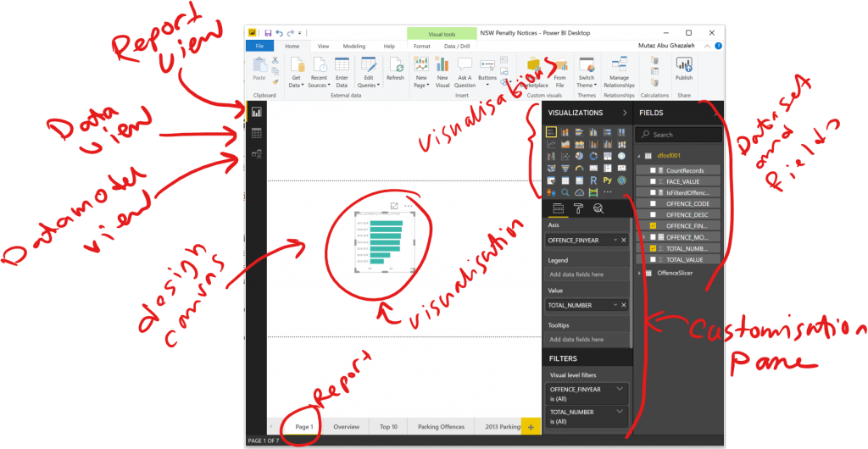
Task: Go to the Parking Offences report page
Action: (441, 427)
